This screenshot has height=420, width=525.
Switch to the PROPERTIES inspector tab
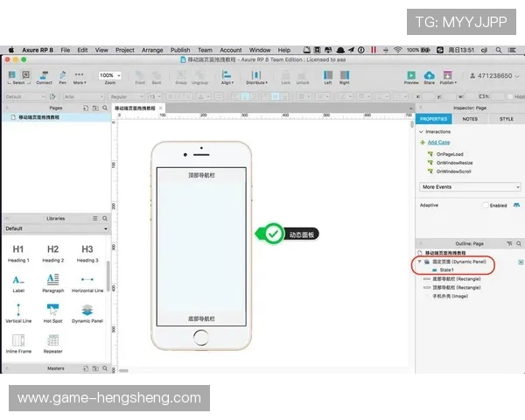click(x=433, y=119)
